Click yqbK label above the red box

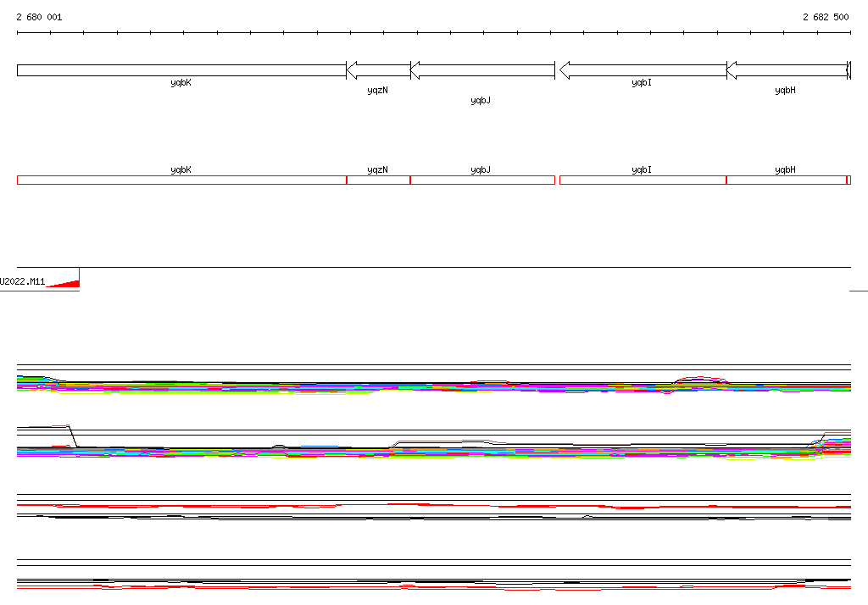point(181,170)
